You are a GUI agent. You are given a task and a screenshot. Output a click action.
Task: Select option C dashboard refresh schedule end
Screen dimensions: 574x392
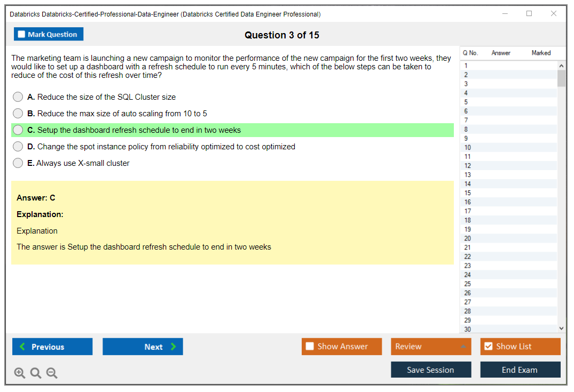pos(18,130)
